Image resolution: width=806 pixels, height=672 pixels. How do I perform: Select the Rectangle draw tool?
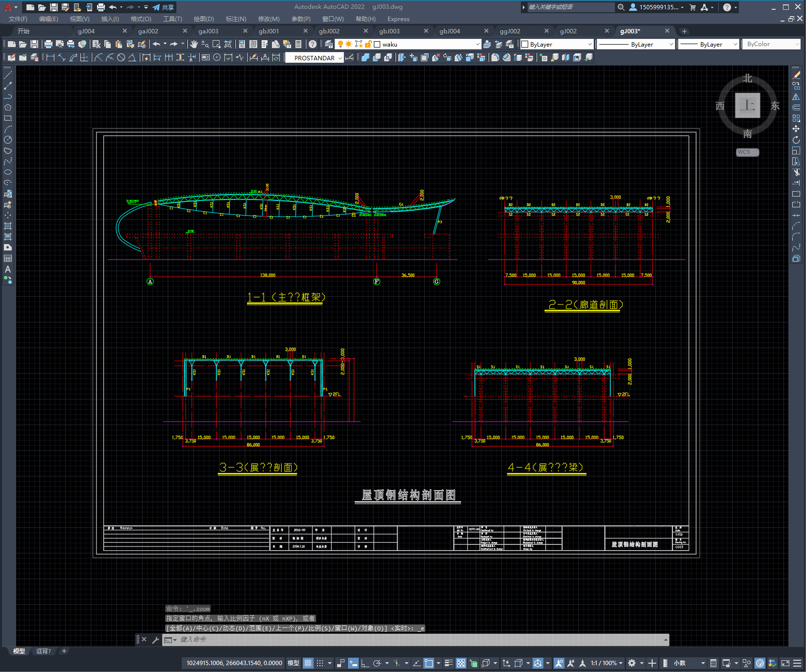[8, 118]
